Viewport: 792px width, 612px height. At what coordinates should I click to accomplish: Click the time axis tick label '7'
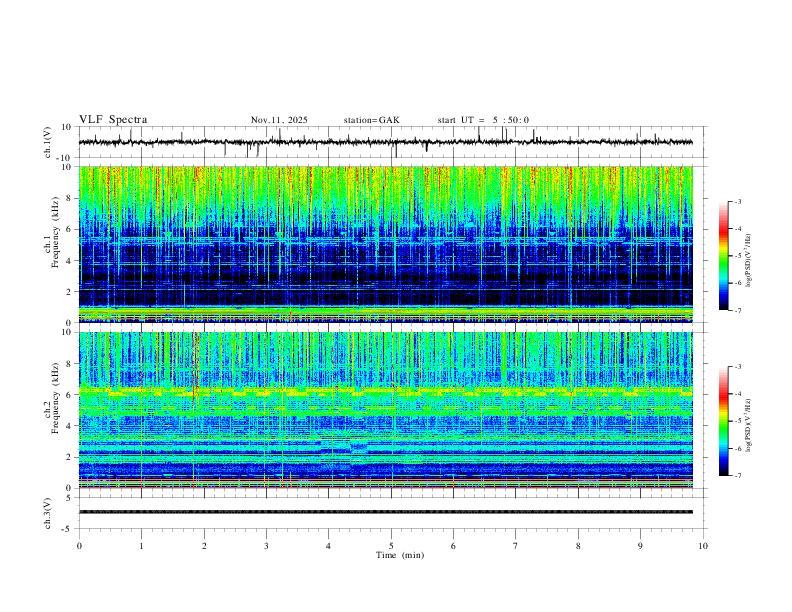(x=516, y=546)
